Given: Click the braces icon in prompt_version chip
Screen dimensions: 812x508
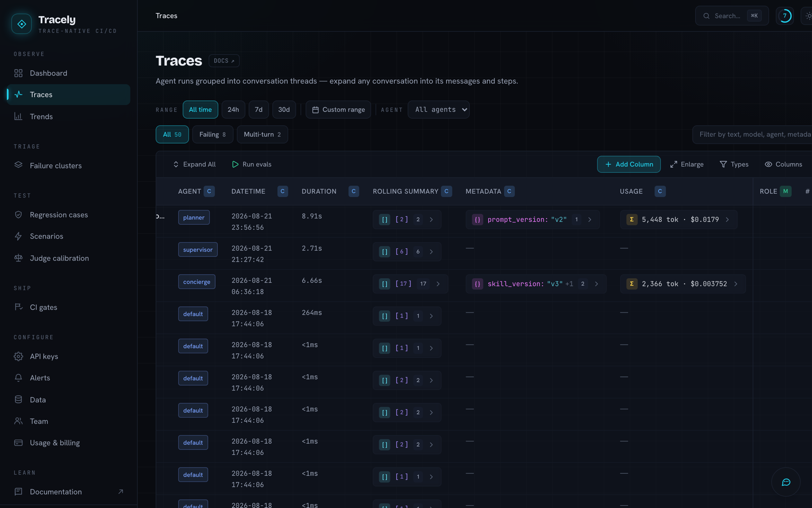Looking at the screenshot, I should (x=478, y=219).
